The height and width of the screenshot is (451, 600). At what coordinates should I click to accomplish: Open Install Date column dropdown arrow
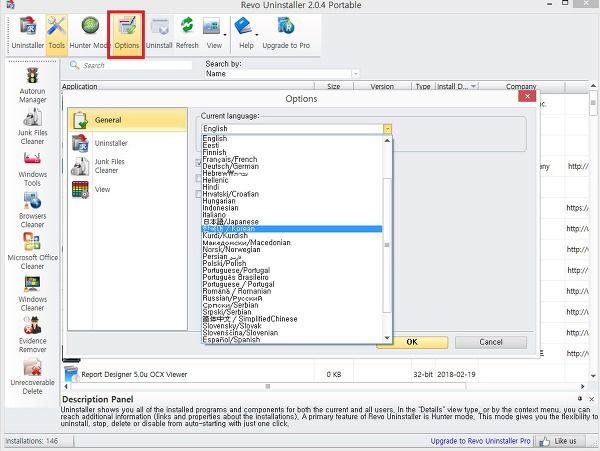[x=473, y=86]
